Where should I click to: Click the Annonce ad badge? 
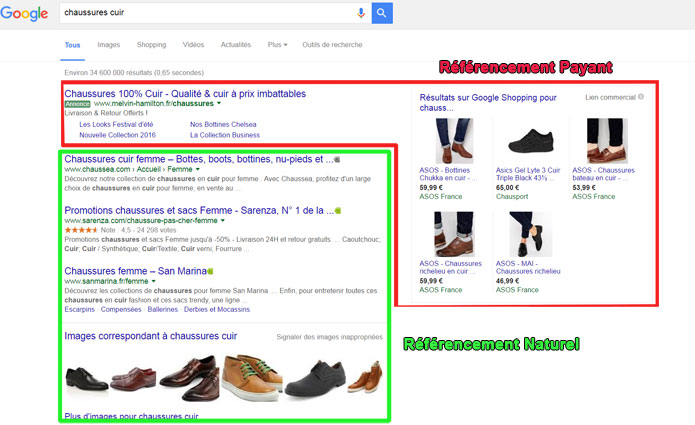point(78,104)
